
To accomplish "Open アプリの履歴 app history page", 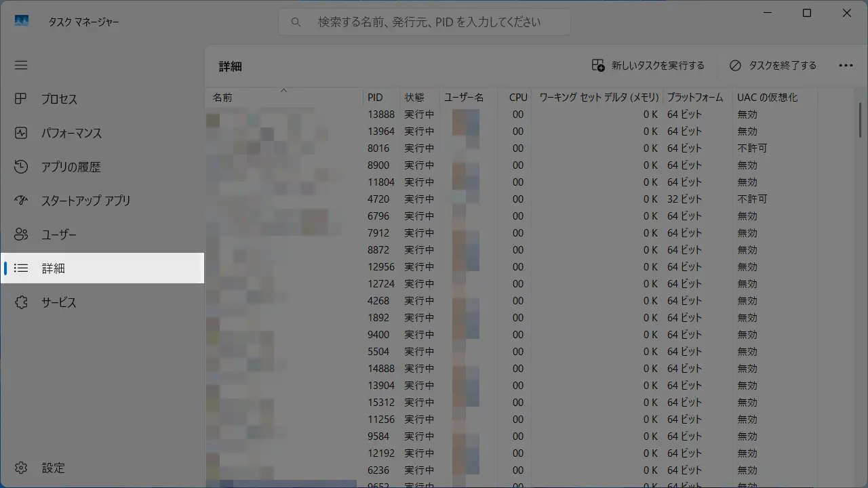I will (71, 167).
